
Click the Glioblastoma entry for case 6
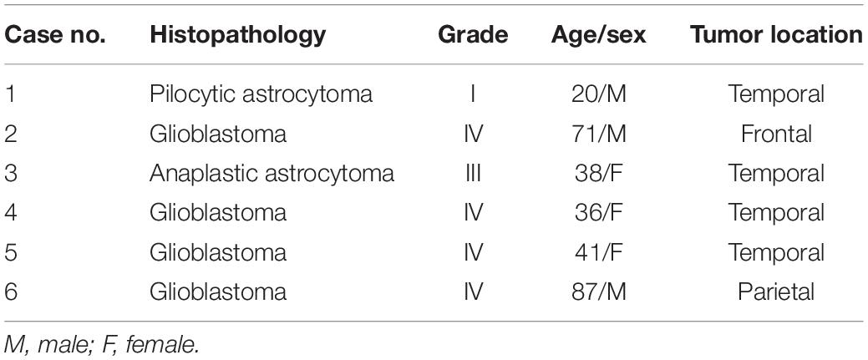217,292
